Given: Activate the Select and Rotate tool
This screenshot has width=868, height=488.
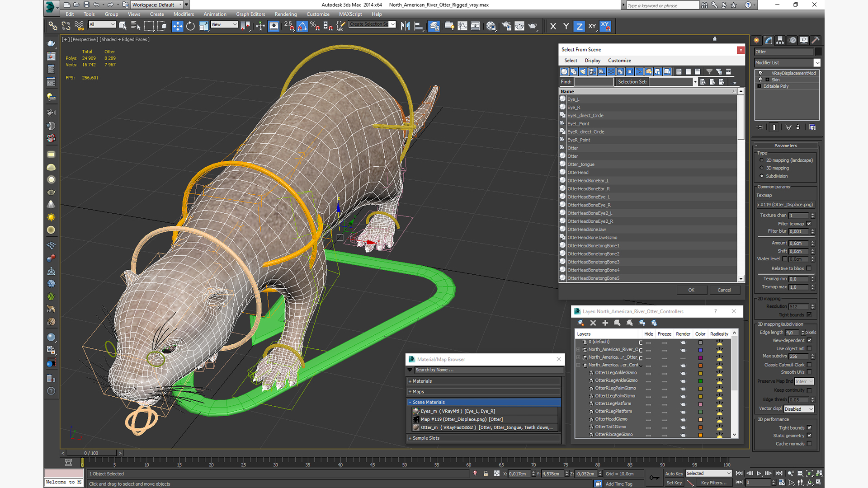Looking at the screenshot, I should tap(190, 26).
